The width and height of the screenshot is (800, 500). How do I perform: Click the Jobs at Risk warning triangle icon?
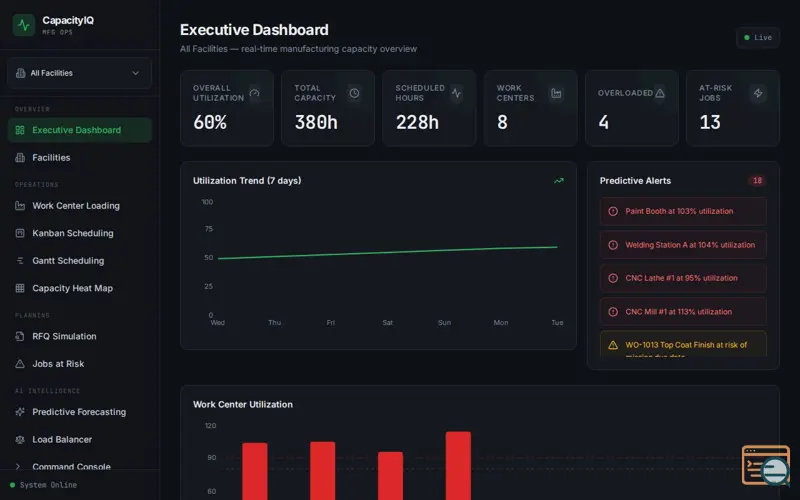(20, 364)
